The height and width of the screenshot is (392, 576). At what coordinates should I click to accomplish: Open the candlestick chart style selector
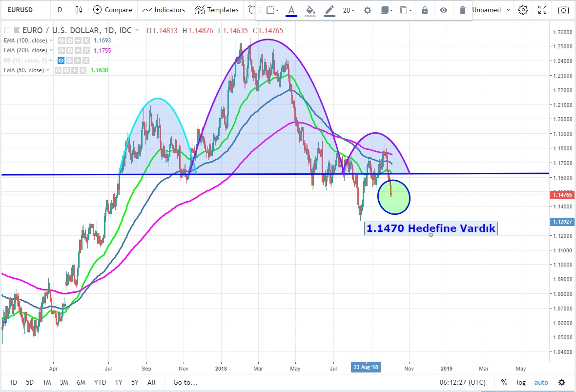[x=79, y=10]
